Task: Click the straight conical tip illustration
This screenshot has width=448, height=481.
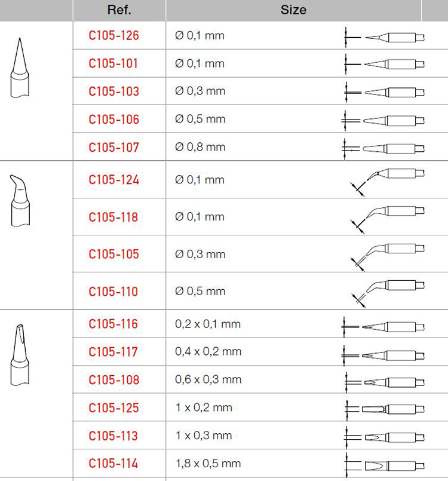Action: pos(20,68)
